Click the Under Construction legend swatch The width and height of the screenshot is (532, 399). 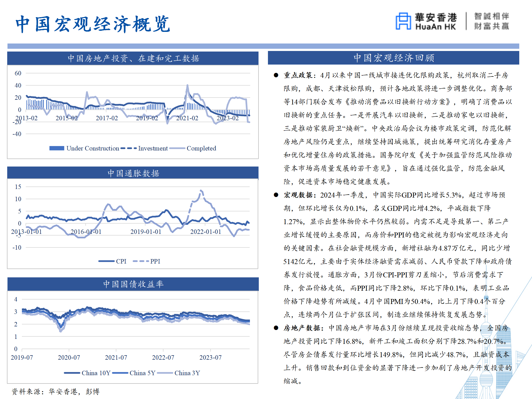pyautogui.click(x=57, y=148)
